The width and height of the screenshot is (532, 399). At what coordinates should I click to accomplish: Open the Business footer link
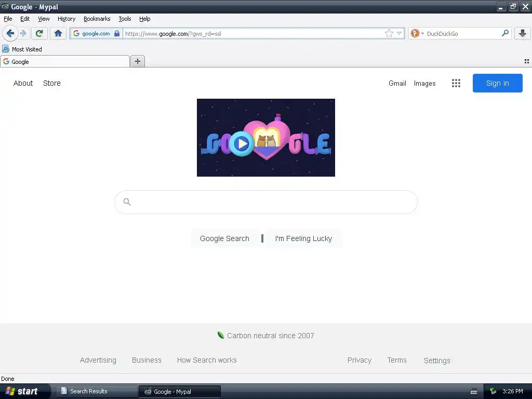[x=147, y=360]
